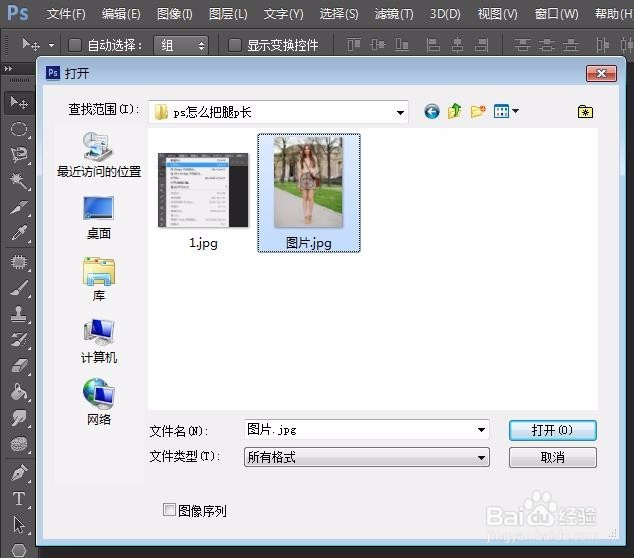
Task: Select the History Brush tool
Action: (19, 340)
